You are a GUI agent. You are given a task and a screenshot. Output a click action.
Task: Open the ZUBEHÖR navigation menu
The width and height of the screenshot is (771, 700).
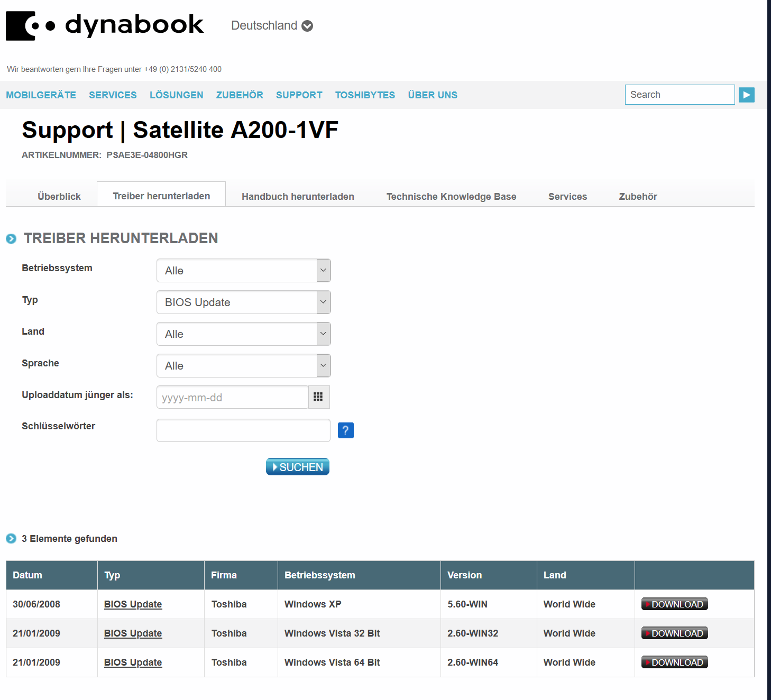click(x=240, y=95)
